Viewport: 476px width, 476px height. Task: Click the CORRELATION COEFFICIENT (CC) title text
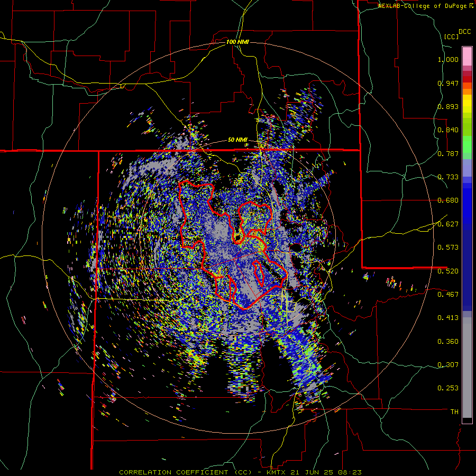click(186, 472)
